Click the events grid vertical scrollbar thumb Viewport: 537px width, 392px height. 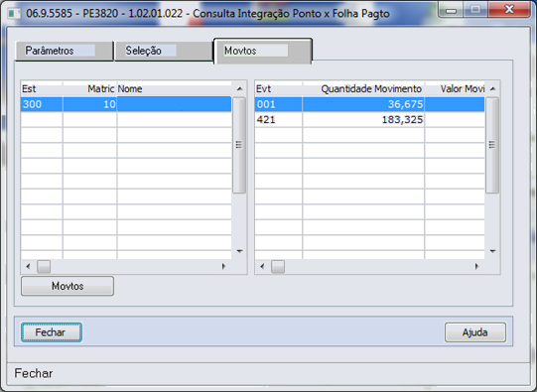click(492, 145)
